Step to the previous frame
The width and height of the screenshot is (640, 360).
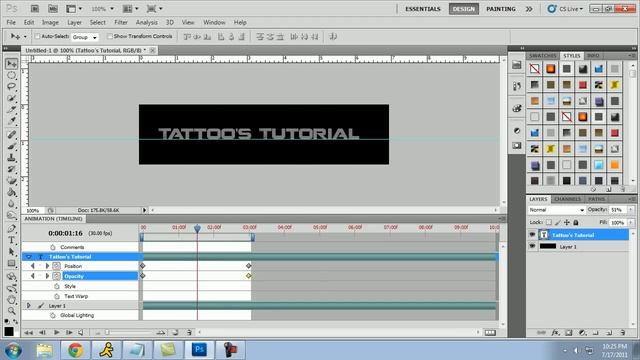42,333
